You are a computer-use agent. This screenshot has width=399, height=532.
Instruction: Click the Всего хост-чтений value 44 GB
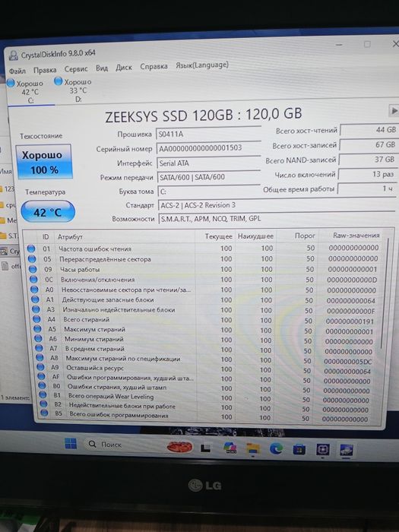(x=369, y=129)
